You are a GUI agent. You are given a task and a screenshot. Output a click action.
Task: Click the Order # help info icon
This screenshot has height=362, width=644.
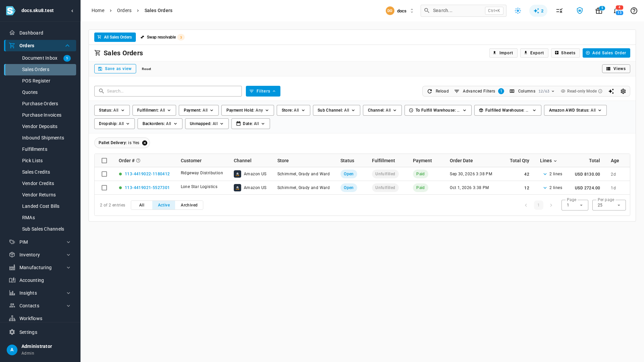click(138, 161)
